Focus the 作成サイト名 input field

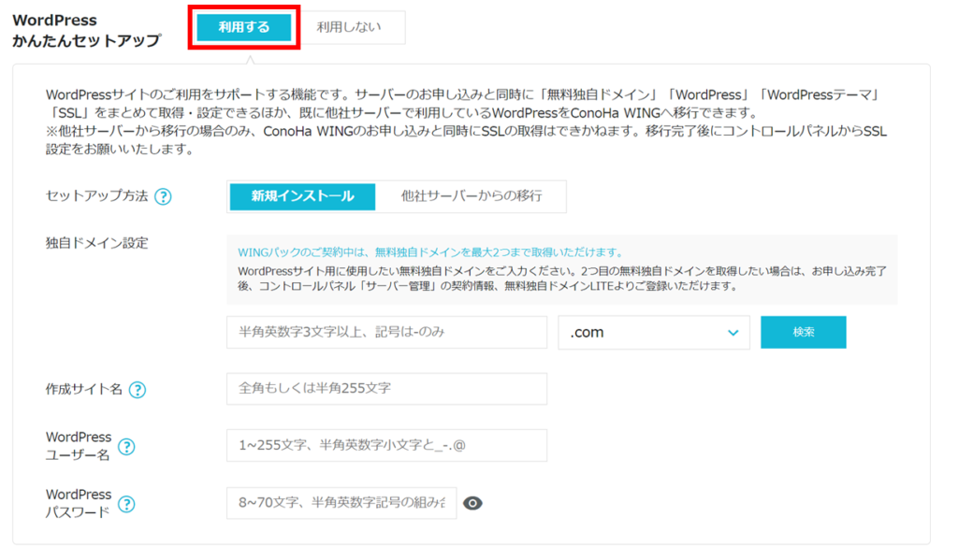pyautogui.click(x=386, y=389)
